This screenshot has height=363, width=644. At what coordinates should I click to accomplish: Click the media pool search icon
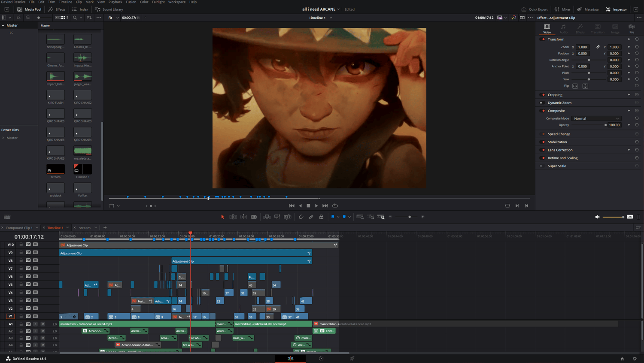click(x=75, y=18)
